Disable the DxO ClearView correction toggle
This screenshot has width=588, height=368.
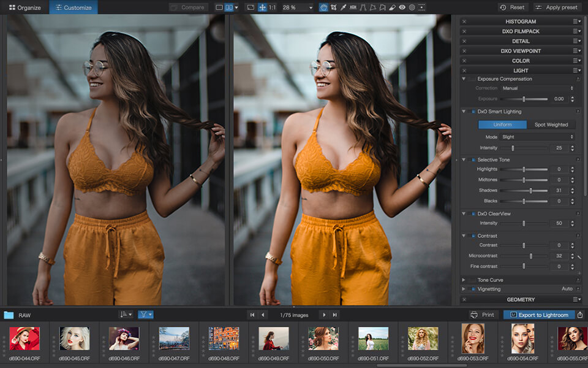click(x=473, y=213)
